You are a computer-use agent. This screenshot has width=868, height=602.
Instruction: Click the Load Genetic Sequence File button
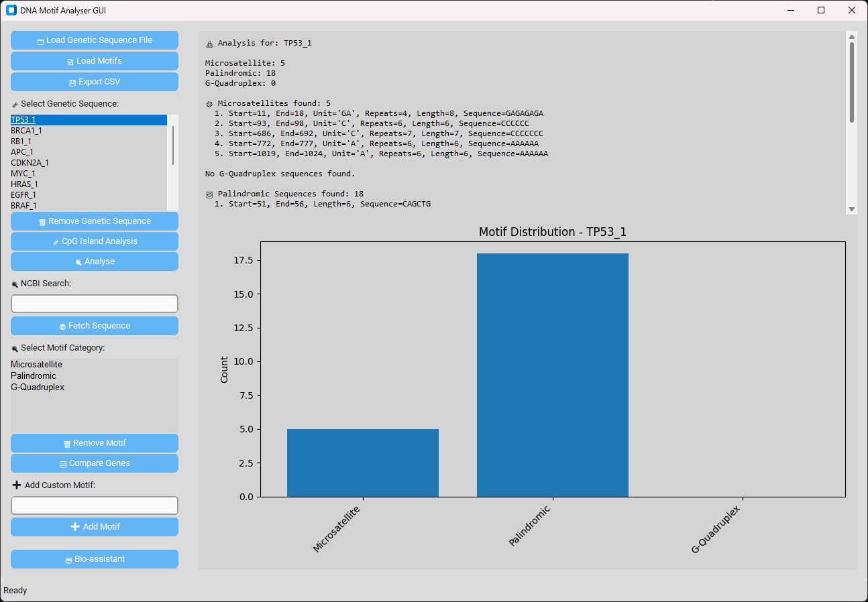coord(95,40)
